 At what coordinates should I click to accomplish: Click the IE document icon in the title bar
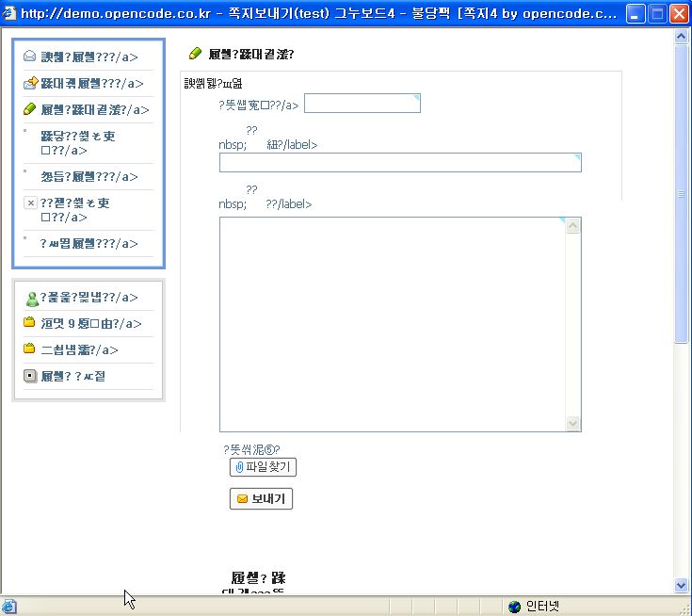pyautogui.click(x=8, y=13)
